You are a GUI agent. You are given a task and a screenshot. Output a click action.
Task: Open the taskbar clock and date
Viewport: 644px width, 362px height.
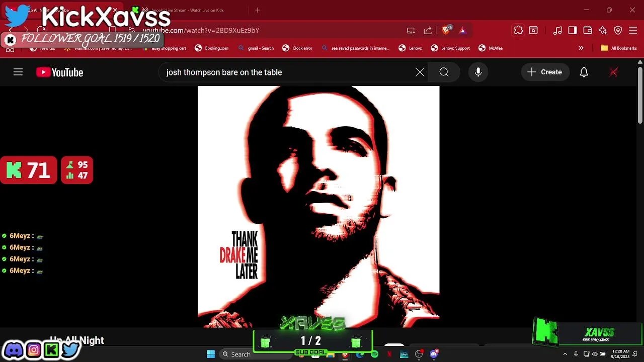(x=620, y=354)
